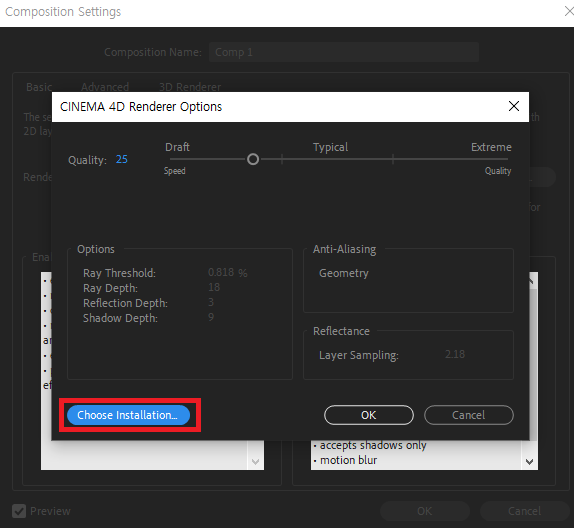Confirm CINEMA 4D Renderer Options with OK

pyautogui.click(x=369, y=415)
